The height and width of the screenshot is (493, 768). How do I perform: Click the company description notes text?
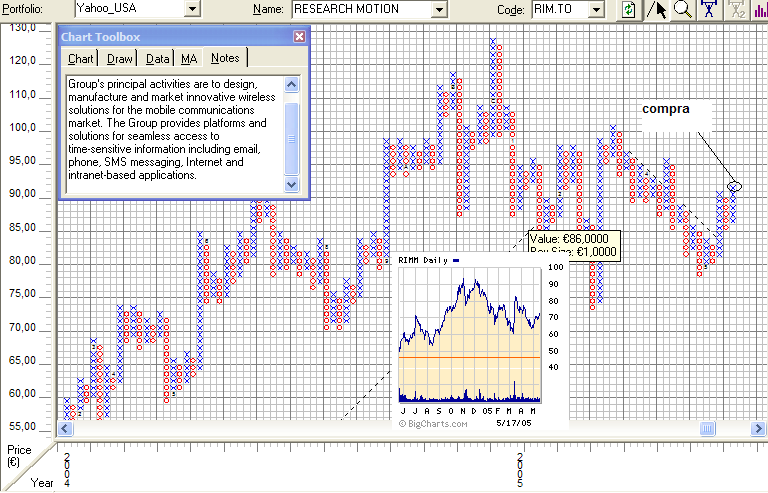[x=172, y=130]
